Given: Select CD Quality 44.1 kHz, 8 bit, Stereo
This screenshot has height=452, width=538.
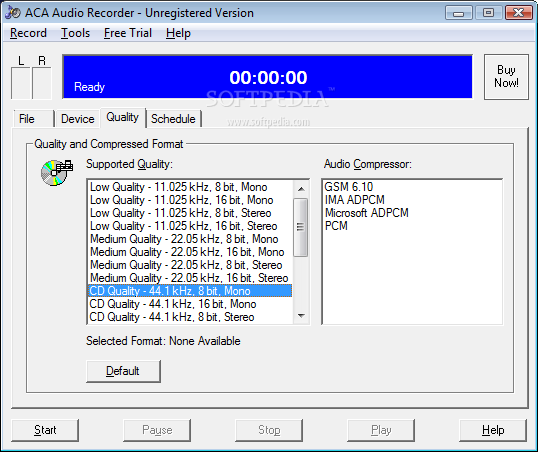Looking at the screenshot, I should 190,317.
